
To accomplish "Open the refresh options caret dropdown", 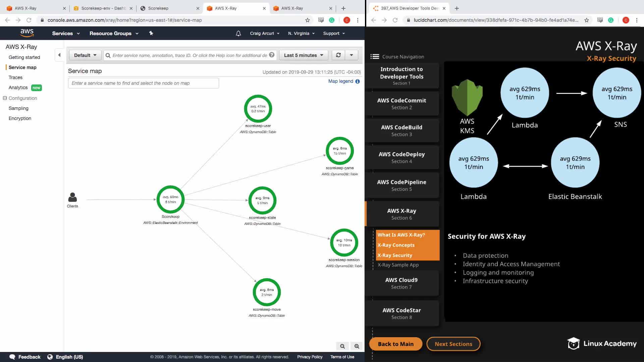I will 352,55.
